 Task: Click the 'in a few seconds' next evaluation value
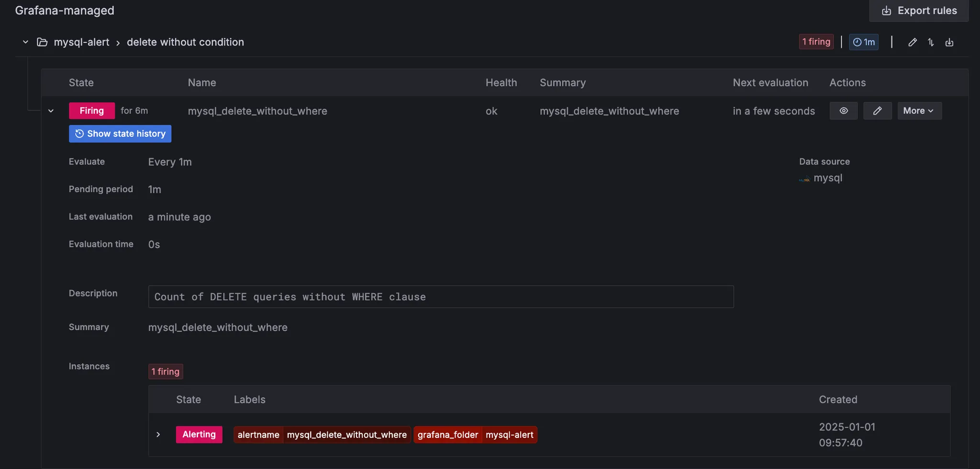coord(774,111)
